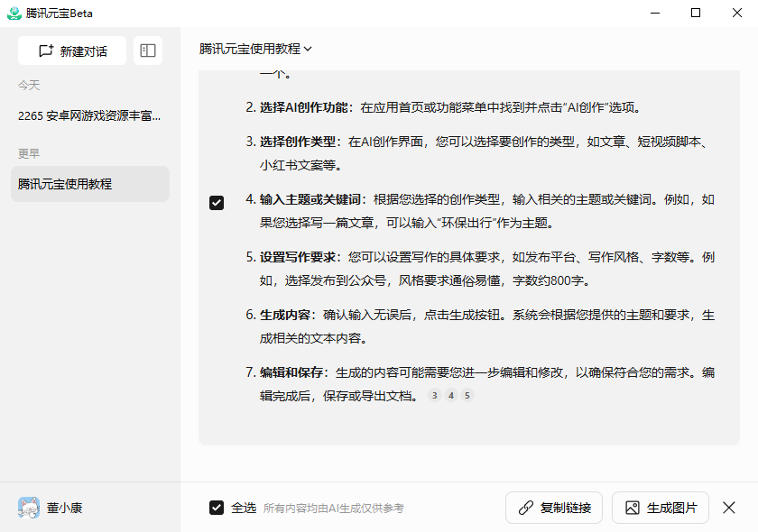Click the 复制链接 button
Viewport: 758px width, 532px height.
point(553,508)
